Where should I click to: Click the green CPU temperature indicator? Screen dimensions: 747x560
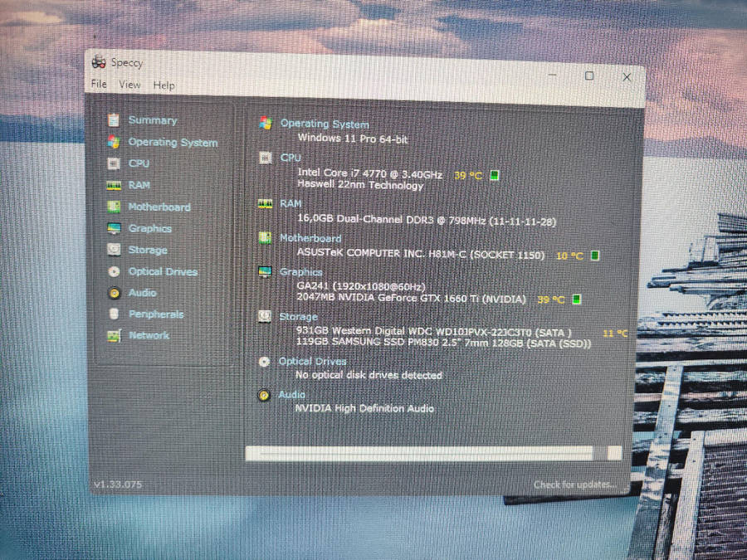(x=495, y=175)
